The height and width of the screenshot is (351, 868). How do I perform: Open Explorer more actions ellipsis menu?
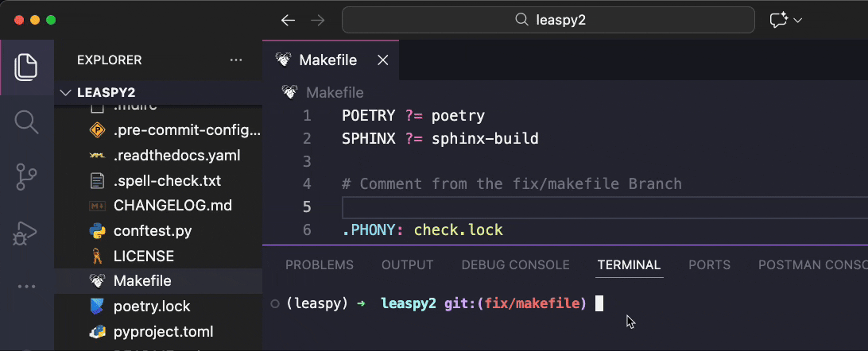tap(236, 60)
